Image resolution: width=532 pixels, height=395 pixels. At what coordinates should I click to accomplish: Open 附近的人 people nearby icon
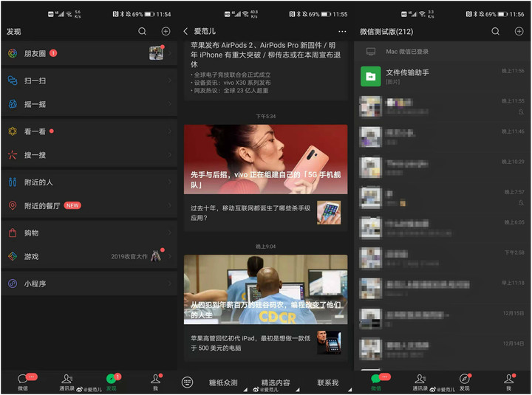[13, 182]
